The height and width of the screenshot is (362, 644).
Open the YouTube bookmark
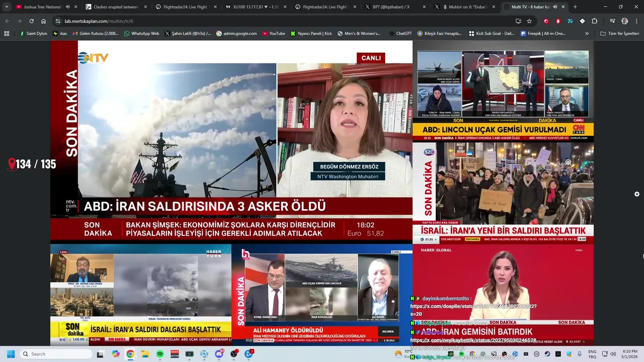point(273,34)
